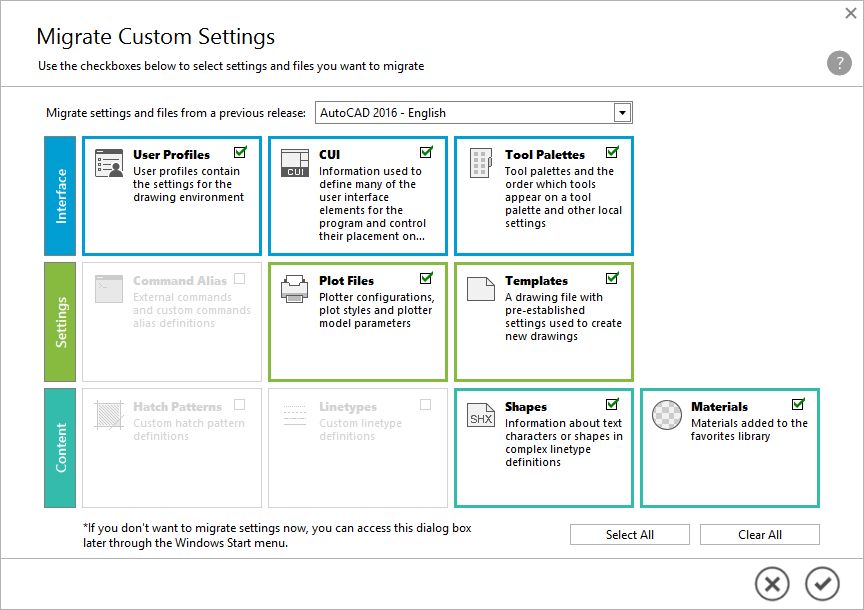Expand the AutoCAD 2016 - English selector
The width and height of the screenshot is (864, 610).
click(623, 112)
